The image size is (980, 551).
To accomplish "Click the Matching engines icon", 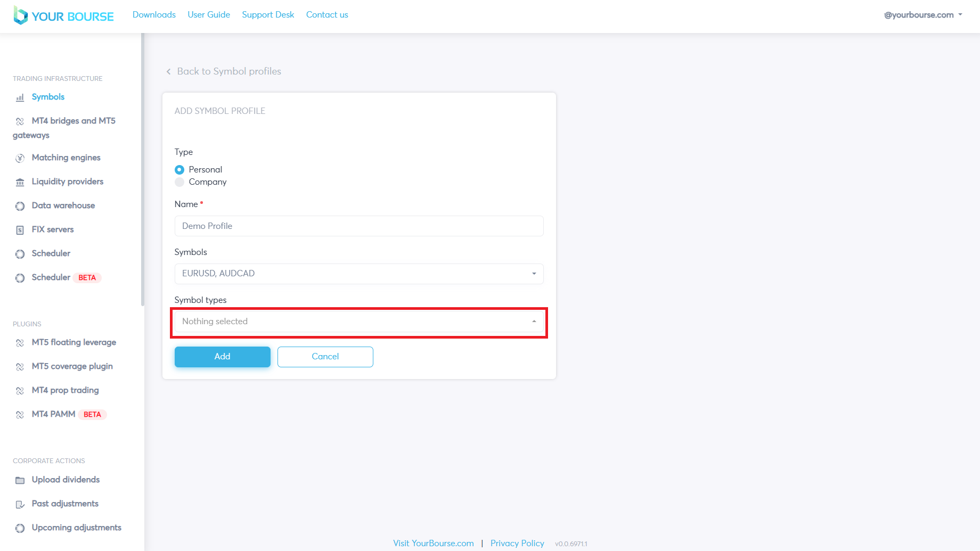I will 20,158.
